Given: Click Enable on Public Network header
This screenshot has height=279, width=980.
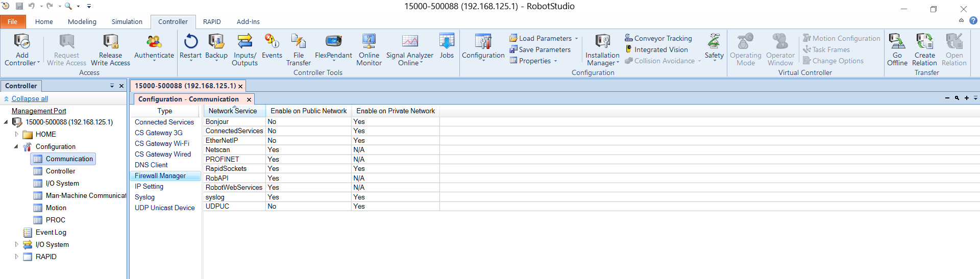Looking at the screenshot, I should (x=308, y=111).
